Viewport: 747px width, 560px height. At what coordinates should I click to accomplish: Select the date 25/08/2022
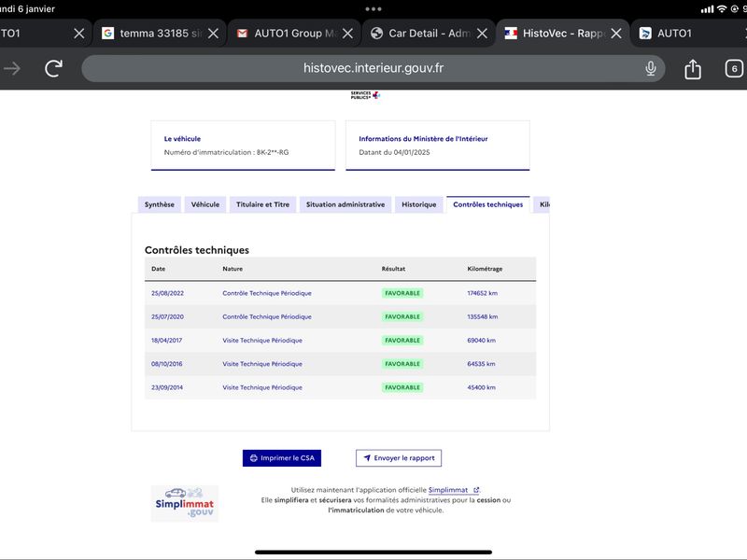pos(167,293)
